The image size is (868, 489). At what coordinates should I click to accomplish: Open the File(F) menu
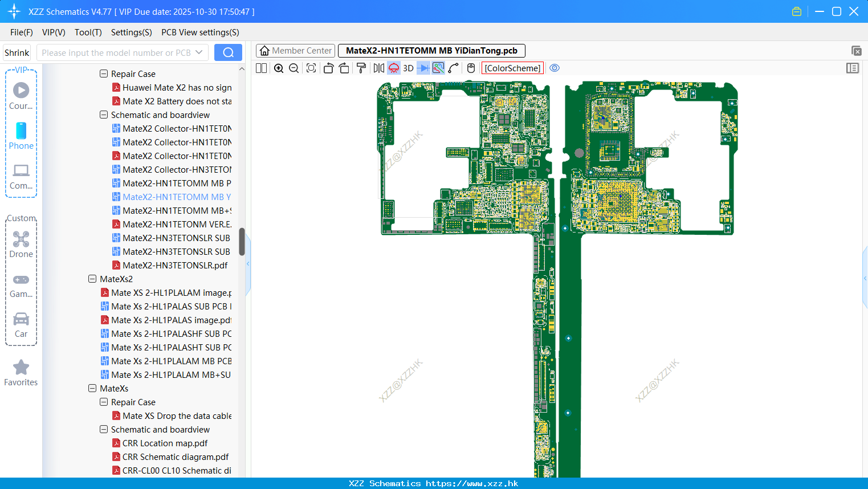coord(22,32)
